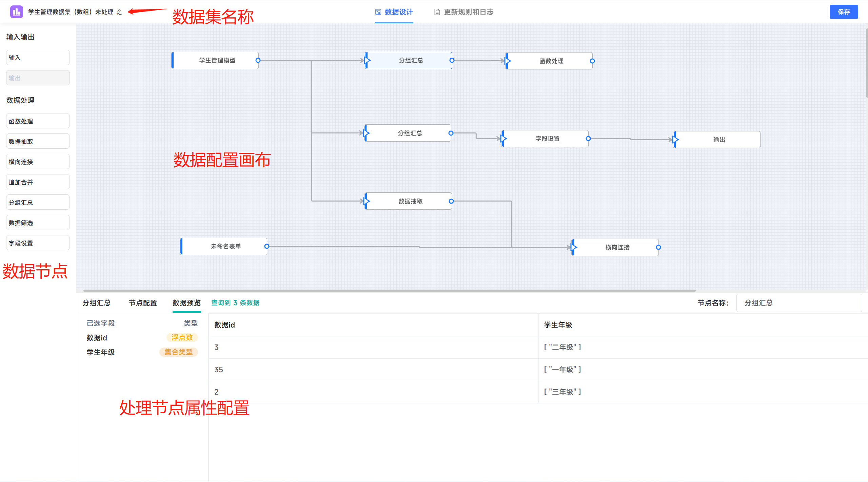868x482 pixels.
Task: Select highlighted top 分组汇总 canvas node
Action: click(x=409, y=60)
